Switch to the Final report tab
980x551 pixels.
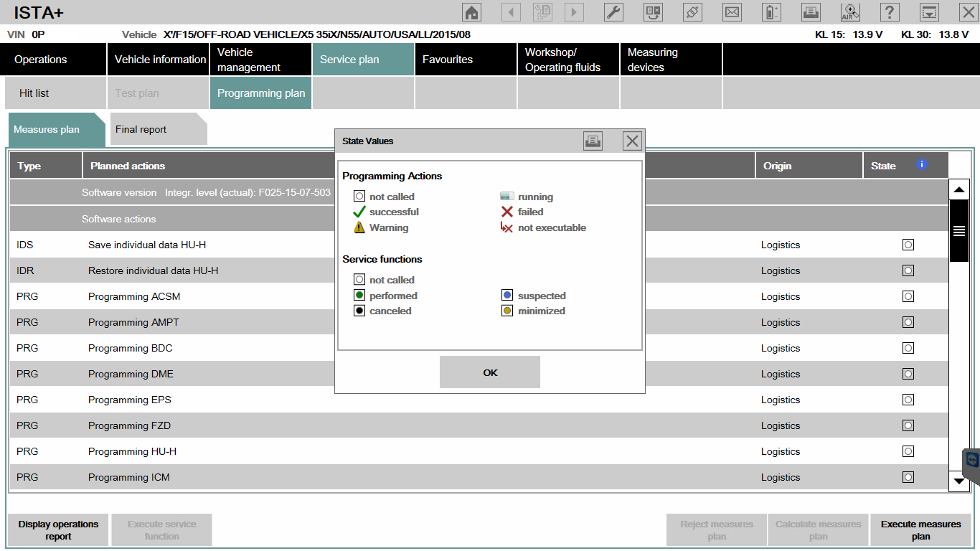(x=141, y=130)
